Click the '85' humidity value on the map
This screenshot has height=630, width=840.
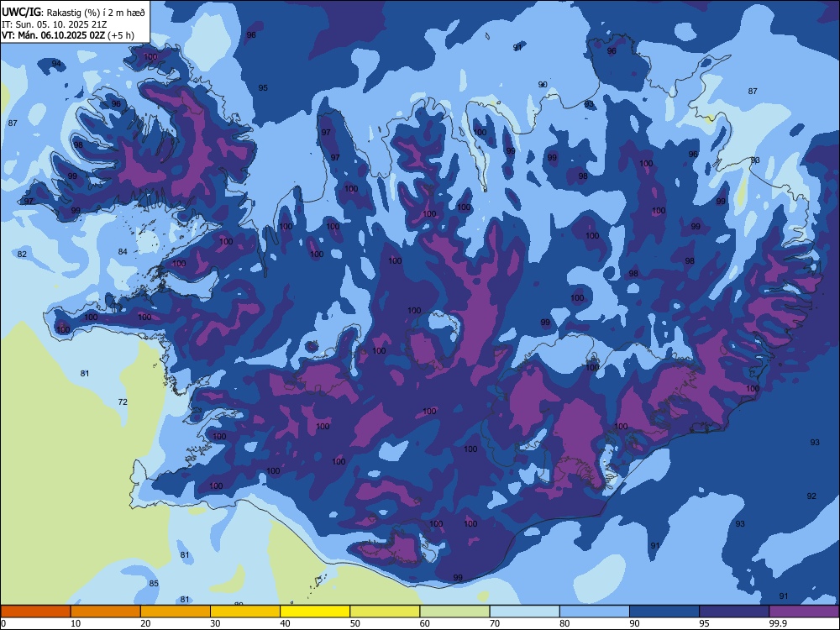[154, 584]
